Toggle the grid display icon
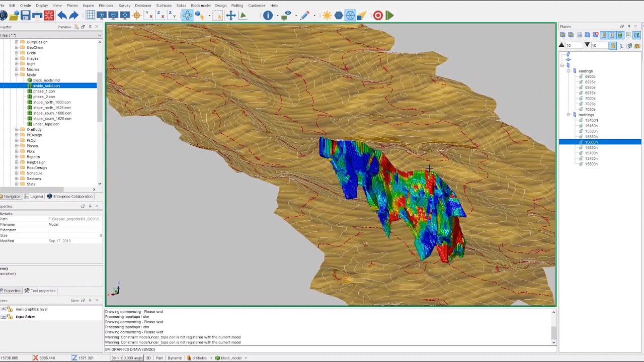644x362 pixels. 91,16
